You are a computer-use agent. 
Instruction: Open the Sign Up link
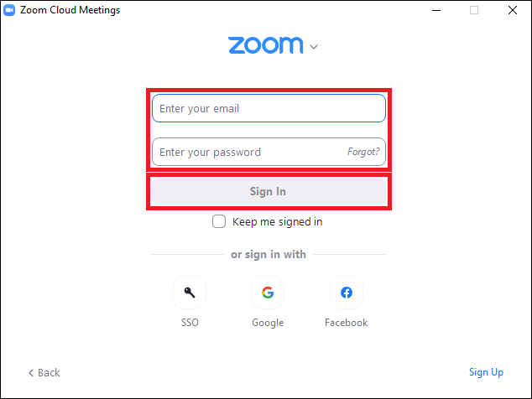point(486,372)
